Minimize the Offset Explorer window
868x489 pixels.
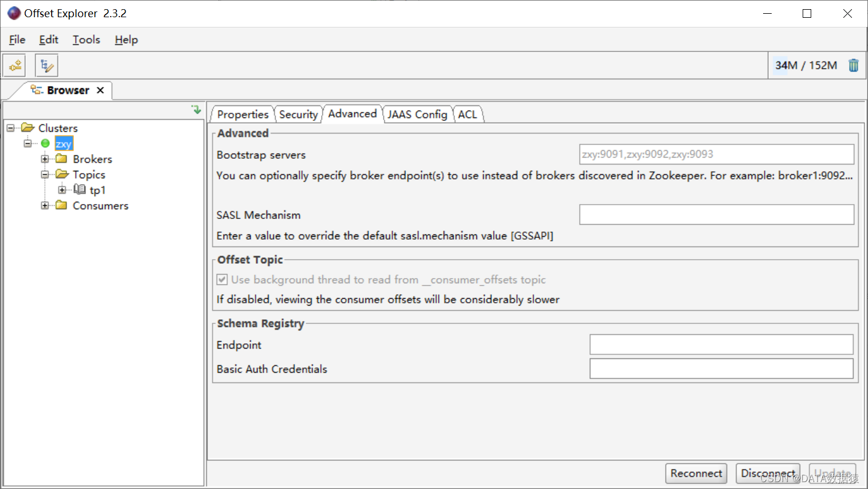click(767, 13)
